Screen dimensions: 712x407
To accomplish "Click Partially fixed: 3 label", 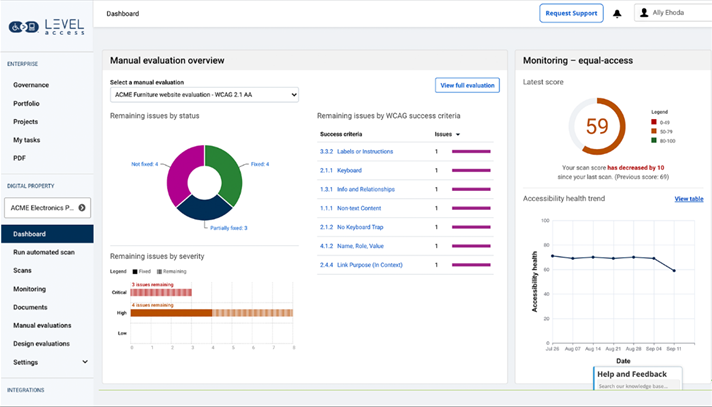I will (229, 228).
